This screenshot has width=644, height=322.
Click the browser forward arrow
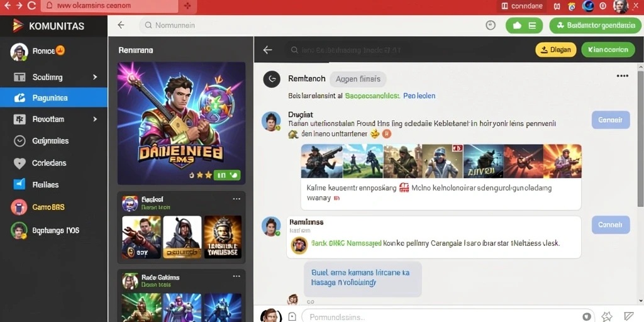coord(19,6)
